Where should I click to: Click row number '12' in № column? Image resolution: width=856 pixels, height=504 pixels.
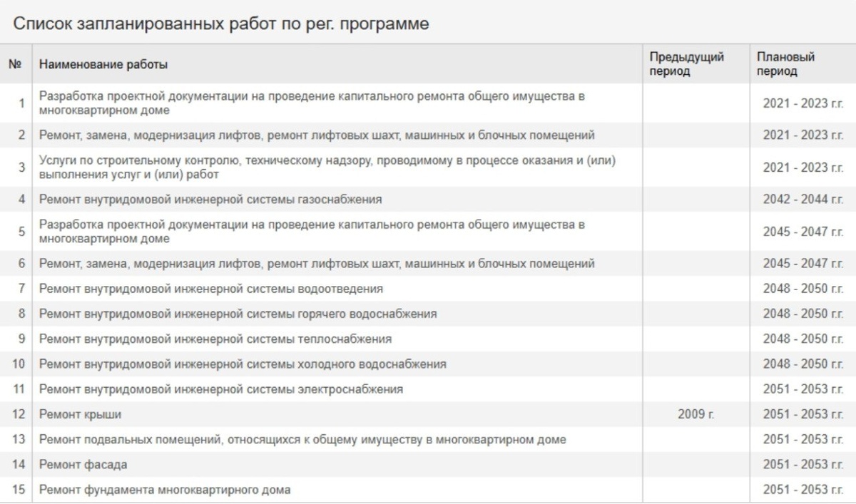point(19,414)
